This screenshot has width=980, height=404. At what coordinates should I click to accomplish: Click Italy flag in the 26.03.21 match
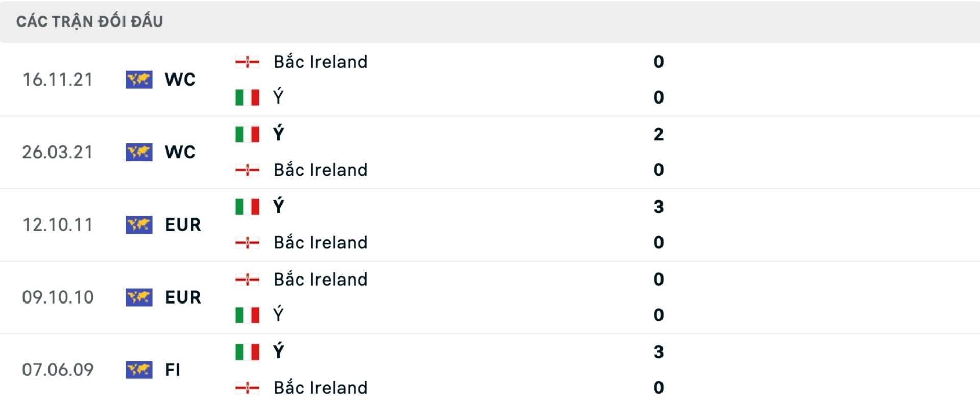coord(247,134)
